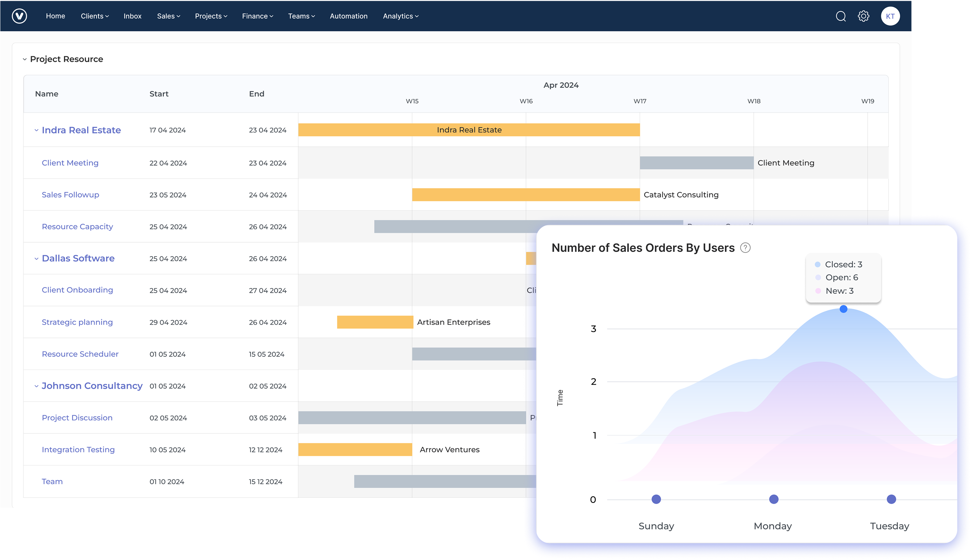
Task: Collapse Indra Real Estate project row
Action: click(36, 130)
